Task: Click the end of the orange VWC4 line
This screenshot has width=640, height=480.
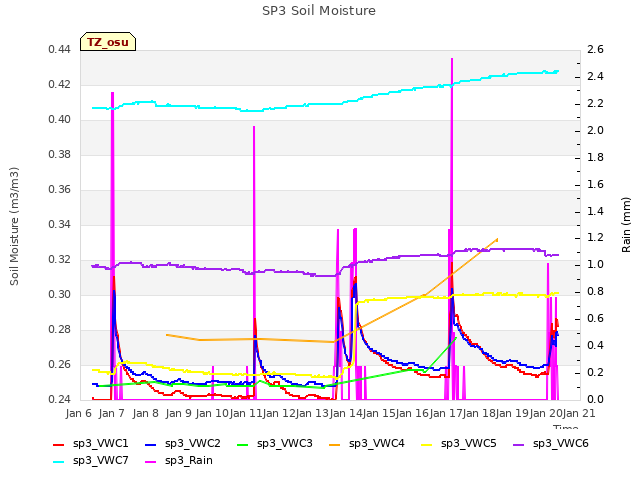Action: tap(497, 239)
